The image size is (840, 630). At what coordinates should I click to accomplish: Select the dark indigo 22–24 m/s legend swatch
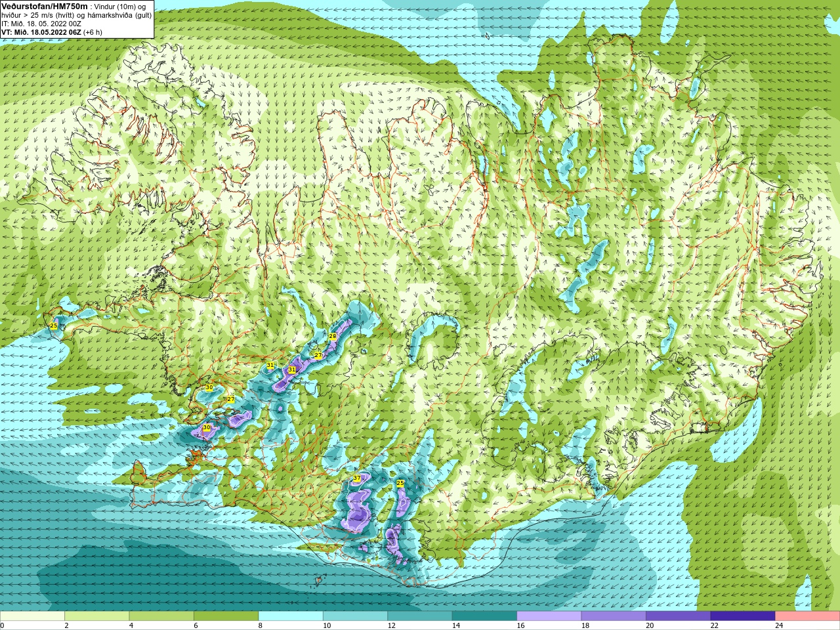743,616
